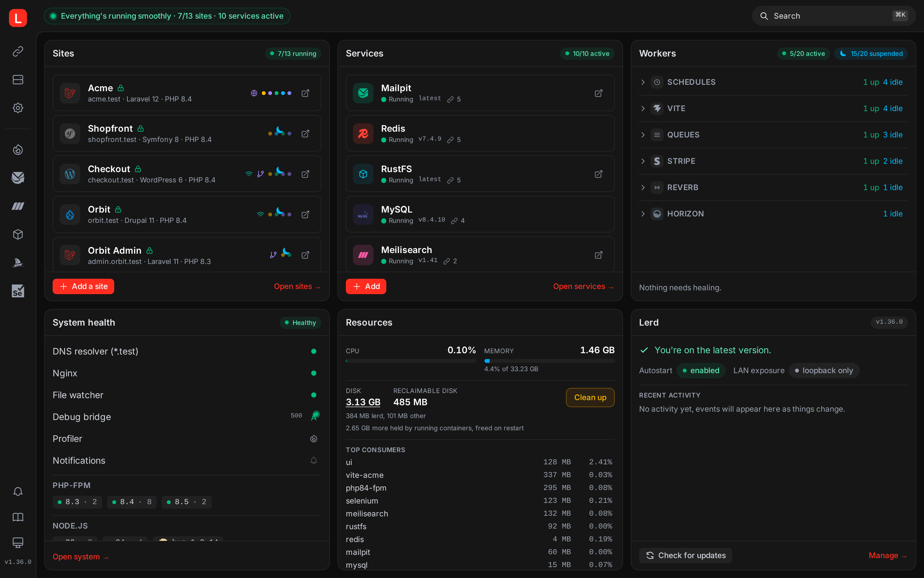Open Meilisearch service external link icon
This screenshot has width=924, height=578.
599,255
